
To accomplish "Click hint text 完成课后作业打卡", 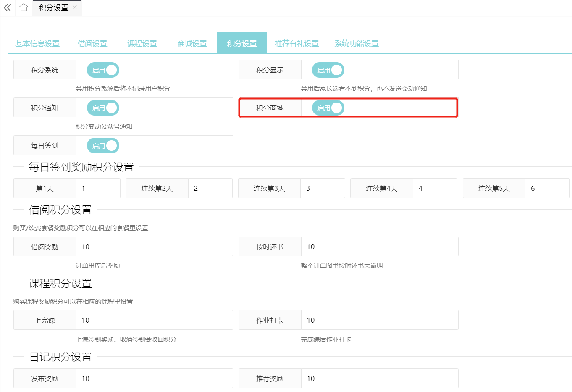I will point(326,339).
